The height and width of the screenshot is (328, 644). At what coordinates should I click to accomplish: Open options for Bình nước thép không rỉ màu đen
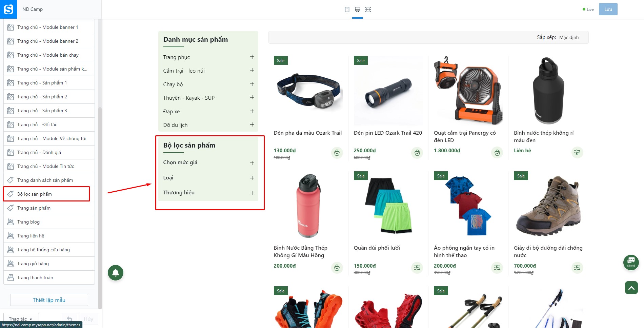click(577, 153)
